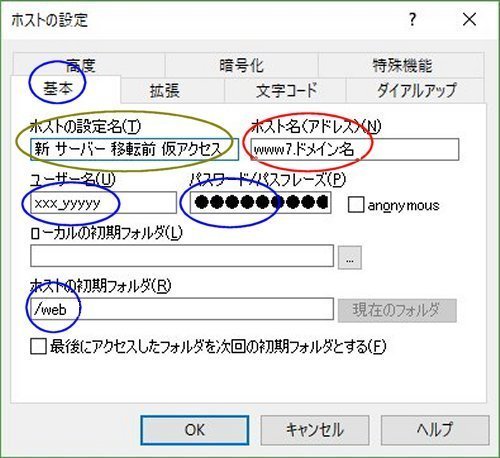Switch to the 高度 tab

tap(89, 65)
